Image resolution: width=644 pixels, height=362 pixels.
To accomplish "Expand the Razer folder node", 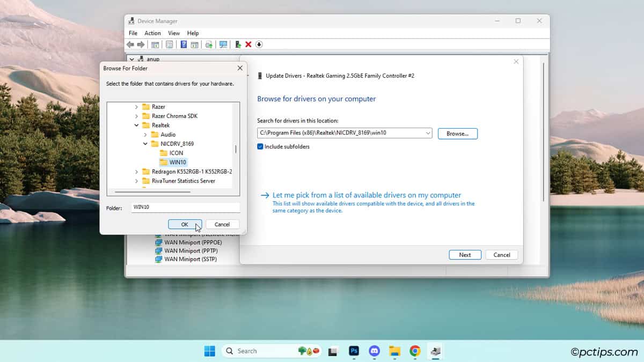I will tap(136, 107).
